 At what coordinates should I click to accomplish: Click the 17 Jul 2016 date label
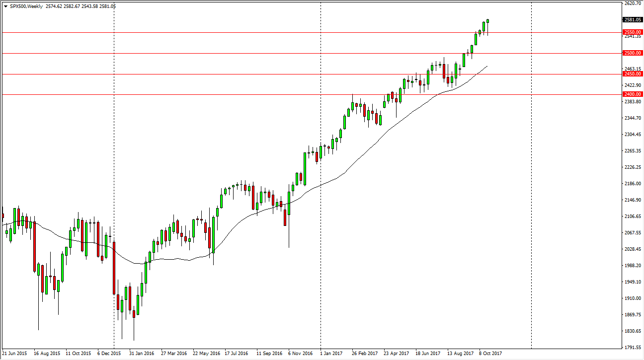[x=237, y=354]
